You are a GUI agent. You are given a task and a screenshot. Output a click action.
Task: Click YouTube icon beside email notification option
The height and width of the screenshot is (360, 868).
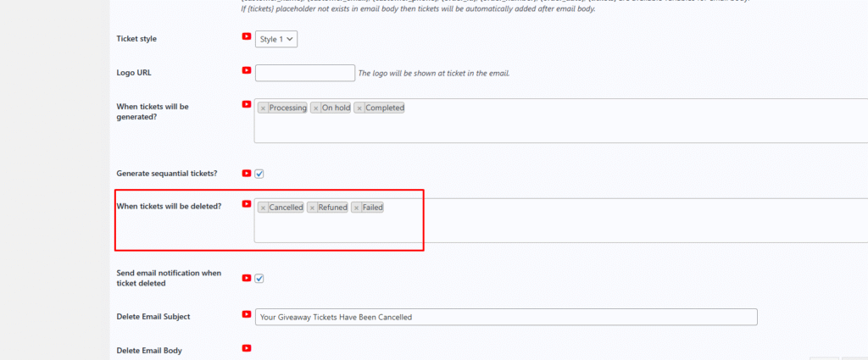pyautogui.click(x=247, y=277)
